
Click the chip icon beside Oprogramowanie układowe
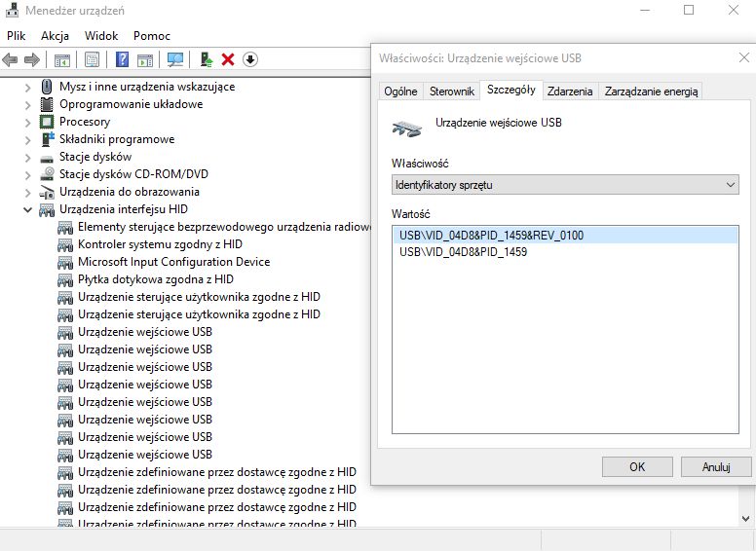tap(47, 104)
